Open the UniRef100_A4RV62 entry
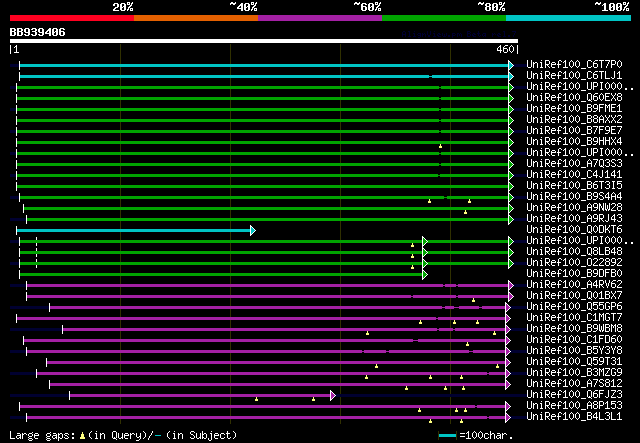Screen dimensions: 640x443 (573, 284)
